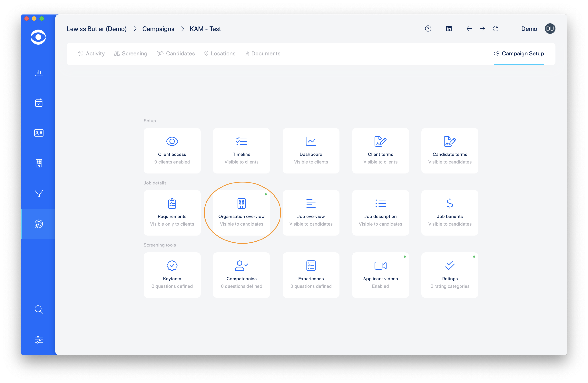The height and width of the screenshot is (383, 588).
Task: Switch to the Screening tab
Action: tap(131, 53)
